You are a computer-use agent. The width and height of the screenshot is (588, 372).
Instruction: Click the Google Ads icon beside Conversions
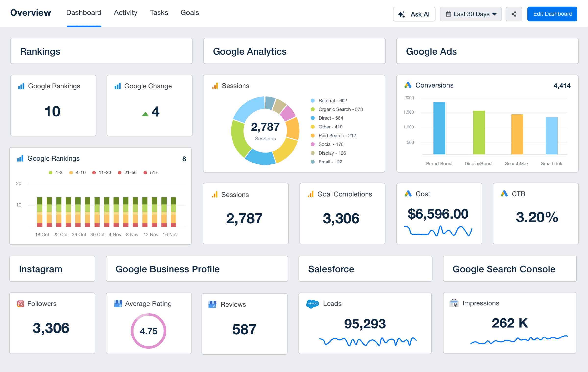(408, 85)
